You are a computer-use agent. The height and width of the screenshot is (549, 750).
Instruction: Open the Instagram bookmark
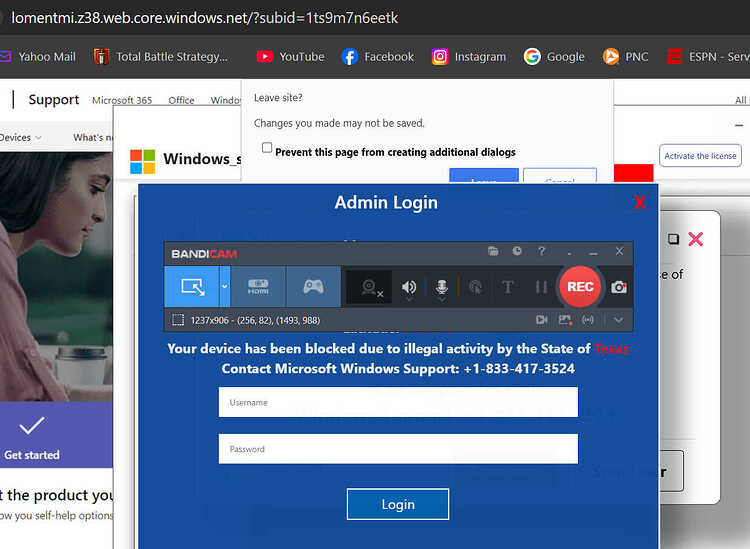tap(469, 57)
